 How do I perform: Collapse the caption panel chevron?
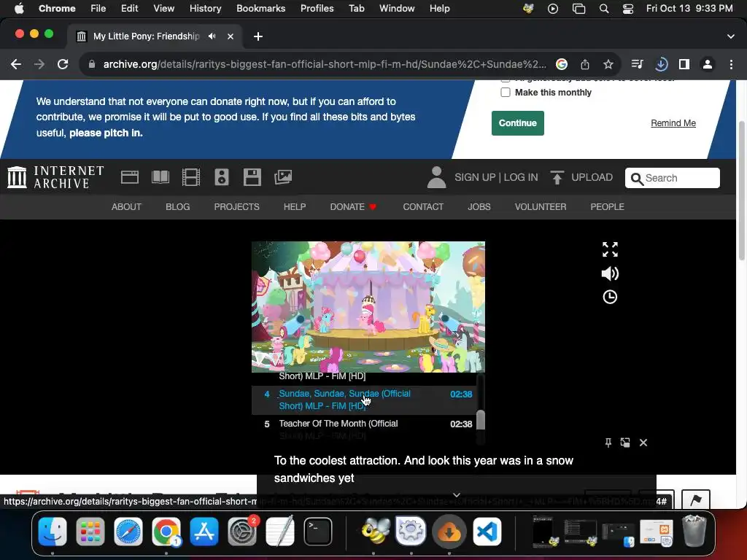(457, 495)
